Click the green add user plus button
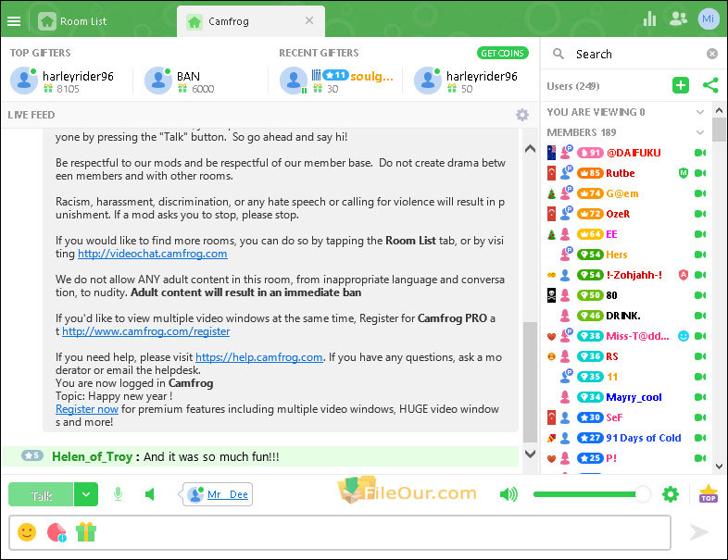Image resolution: width=728 pixels, height=560 pixels. click(x=681, y=85)
